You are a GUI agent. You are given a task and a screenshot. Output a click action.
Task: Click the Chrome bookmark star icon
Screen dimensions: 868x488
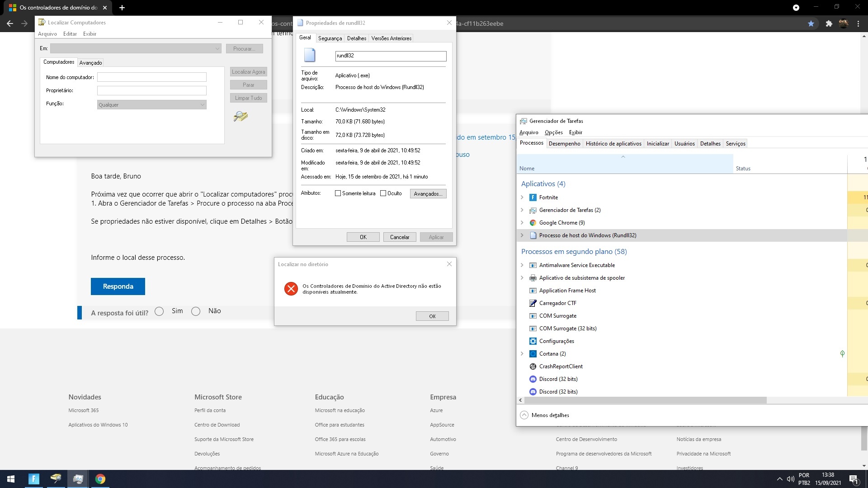click(811, 23)
